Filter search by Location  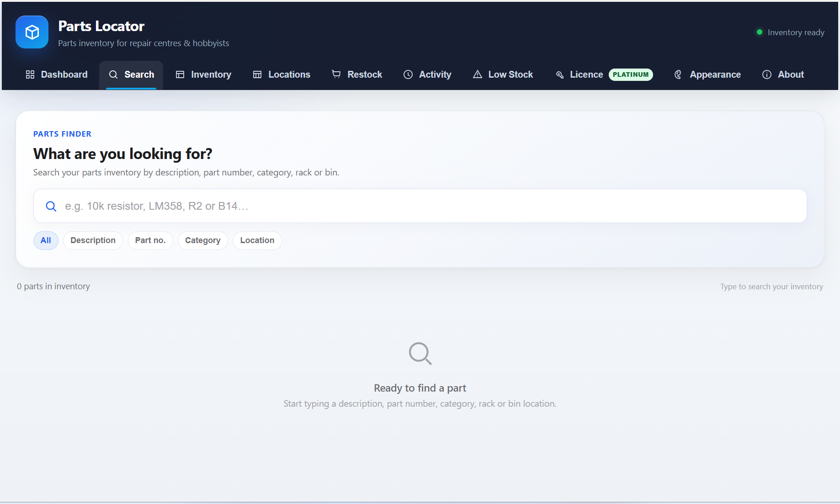257,240
